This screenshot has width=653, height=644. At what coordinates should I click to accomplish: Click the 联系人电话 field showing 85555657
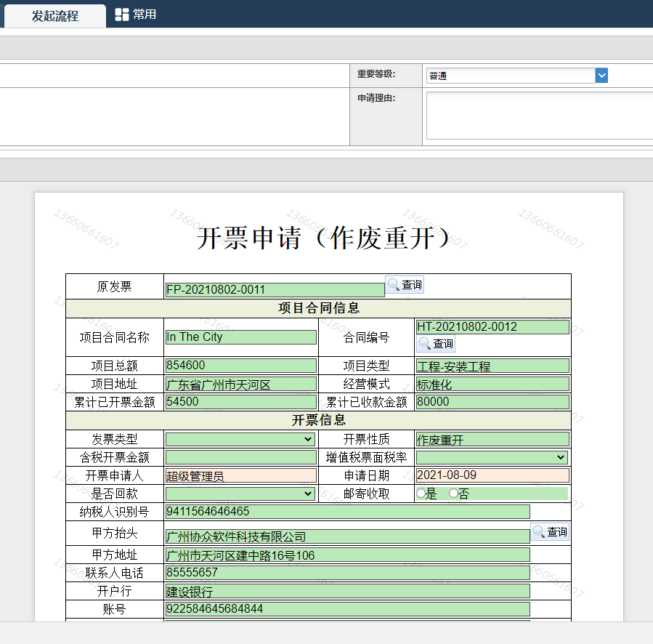point(347,573)
